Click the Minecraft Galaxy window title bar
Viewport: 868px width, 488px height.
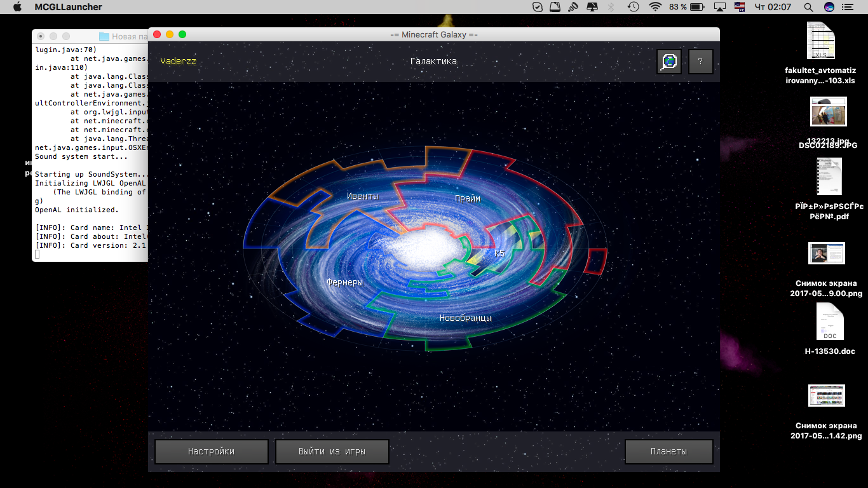click(433, 34)
